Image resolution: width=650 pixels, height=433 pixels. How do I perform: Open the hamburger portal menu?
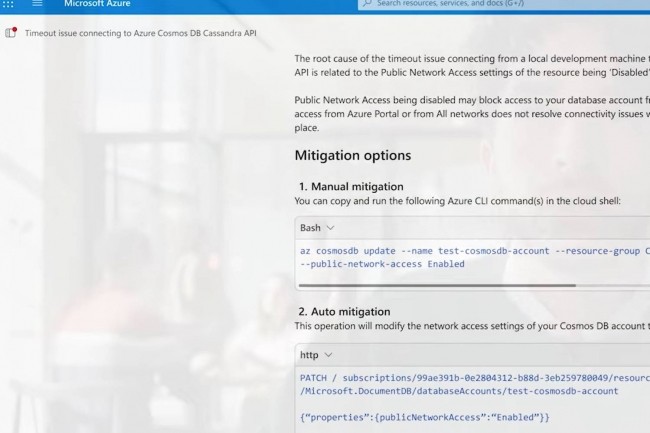(37, 3)
